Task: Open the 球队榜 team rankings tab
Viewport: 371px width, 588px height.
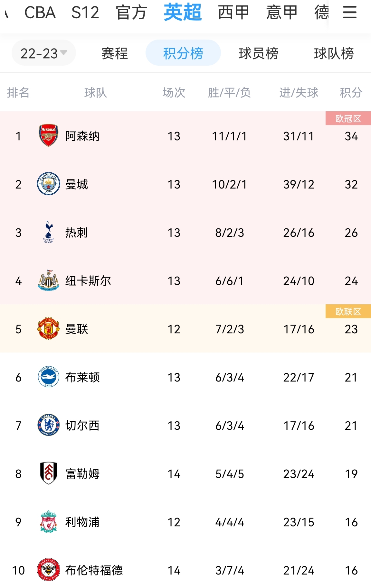Action: click(x=334, y=53)
